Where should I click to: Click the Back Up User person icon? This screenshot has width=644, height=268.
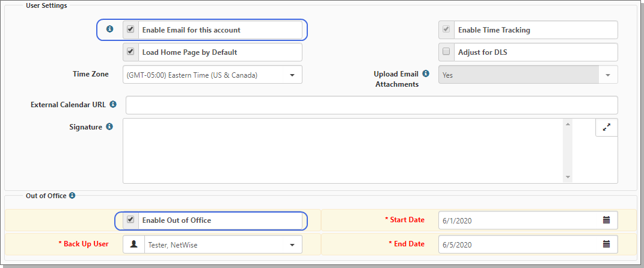pos(133,244)
